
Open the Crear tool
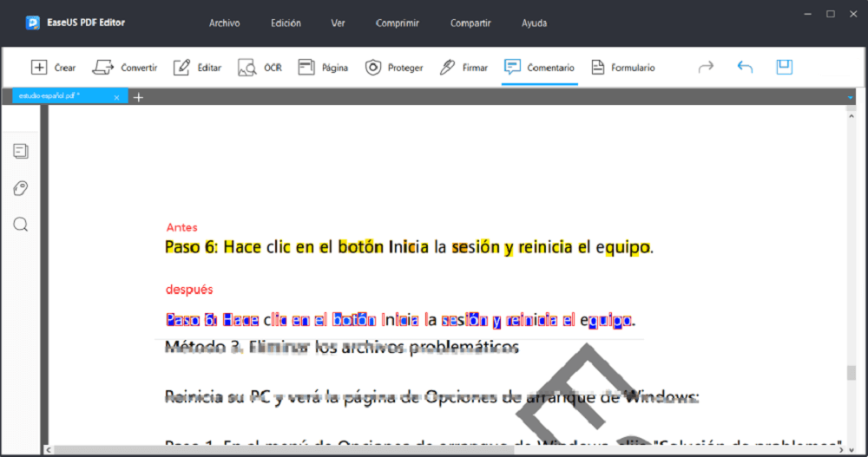pos(53,68)
